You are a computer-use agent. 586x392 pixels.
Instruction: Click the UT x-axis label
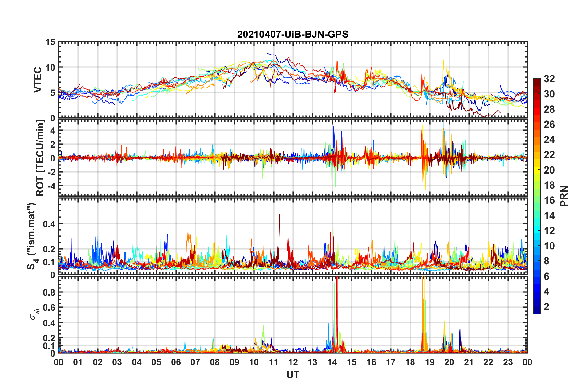293,375
